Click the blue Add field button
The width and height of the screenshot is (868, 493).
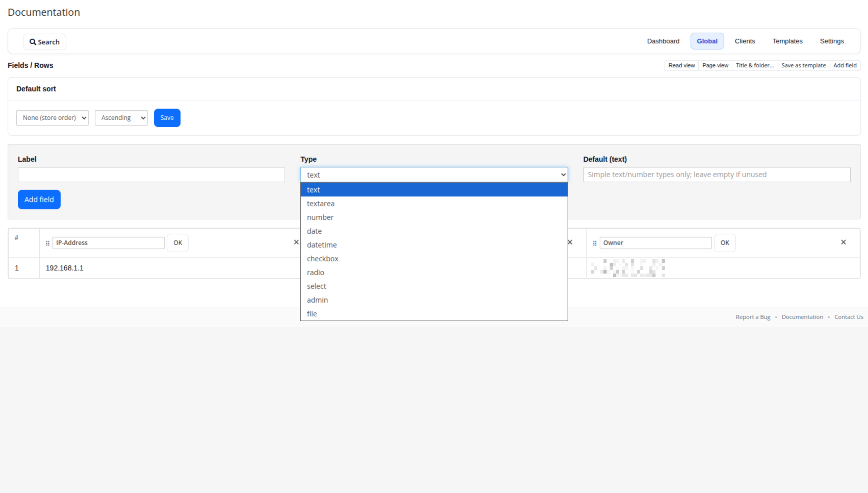click(39, 199)
